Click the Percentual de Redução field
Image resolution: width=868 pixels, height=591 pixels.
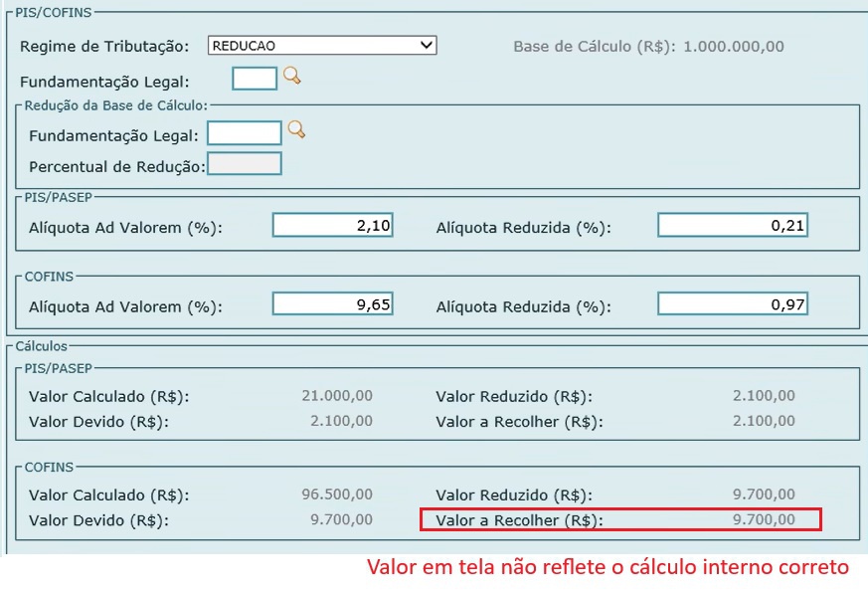[246, 163]
